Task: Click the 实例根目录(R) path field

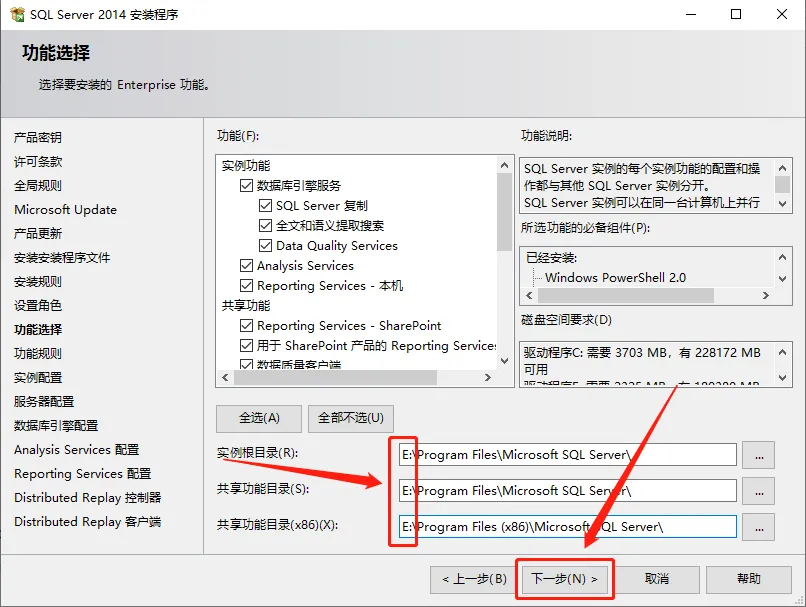Action: click(567, 455)
